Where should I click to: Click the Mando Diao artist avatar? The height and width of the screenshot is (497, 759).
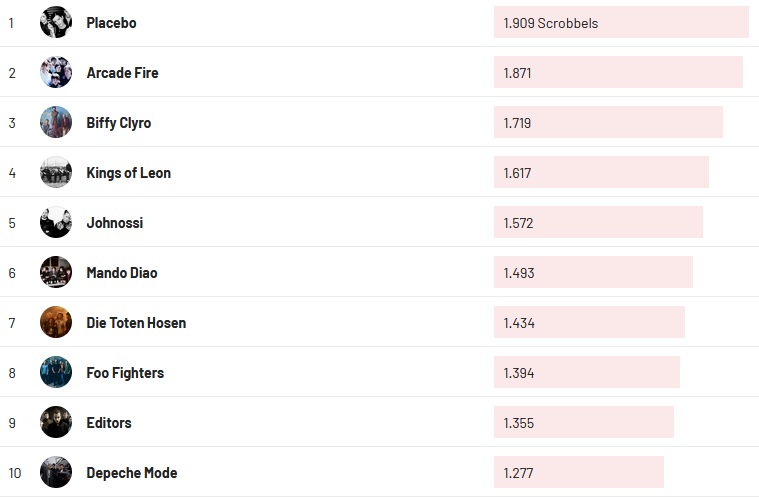56,272
